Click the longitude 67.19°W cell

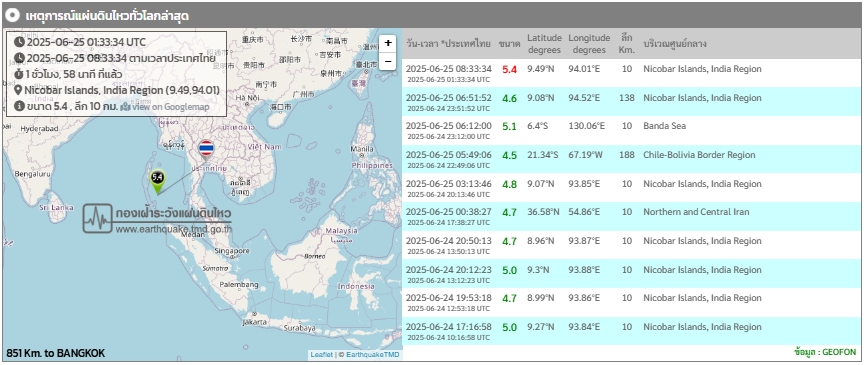[x=586, y=155]
